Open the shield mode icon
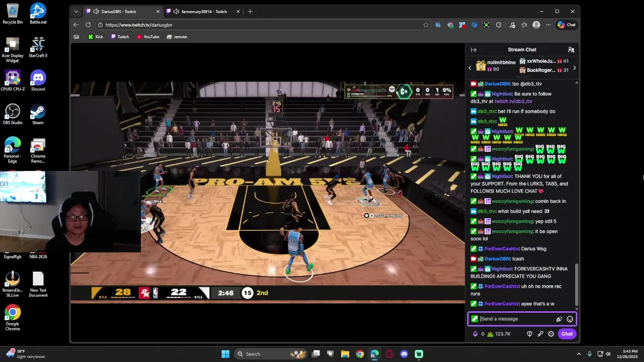 click(x=529, y=334)
